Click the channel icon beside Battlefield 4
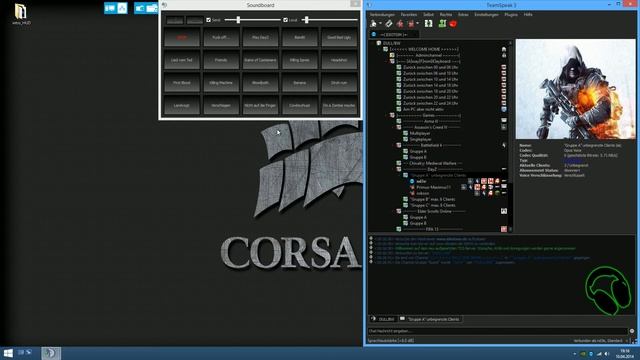The height and width of the screenshot is (360, 640). pyautogui.click(x=504, y=145)
